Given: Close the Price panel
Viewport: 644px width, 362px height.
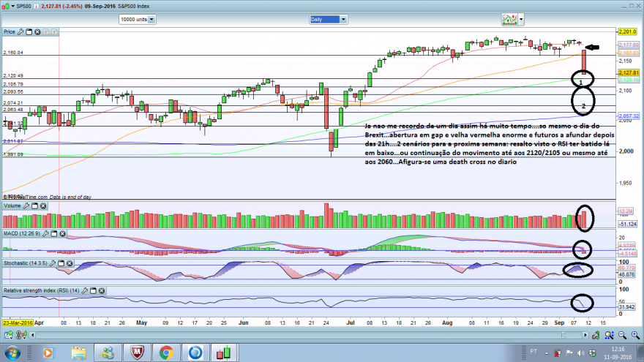Looking at the screenshot, I should point(37,31).
